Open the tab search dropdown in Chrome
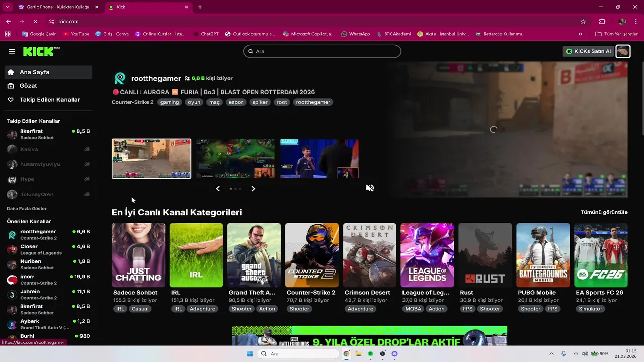Screen dimensions: 644x362 coord(7,7)
